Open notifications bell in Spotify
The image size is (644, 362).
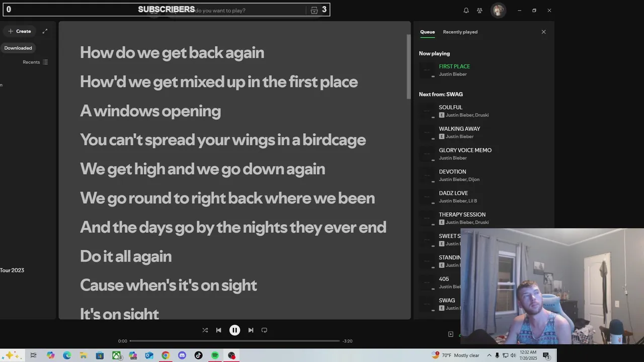click(x=466, y=10)
